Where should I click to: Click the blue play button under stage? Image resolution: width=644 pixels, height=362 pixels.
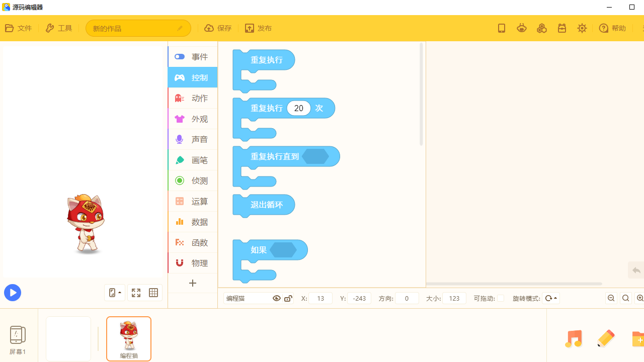[x=13, y=293]
